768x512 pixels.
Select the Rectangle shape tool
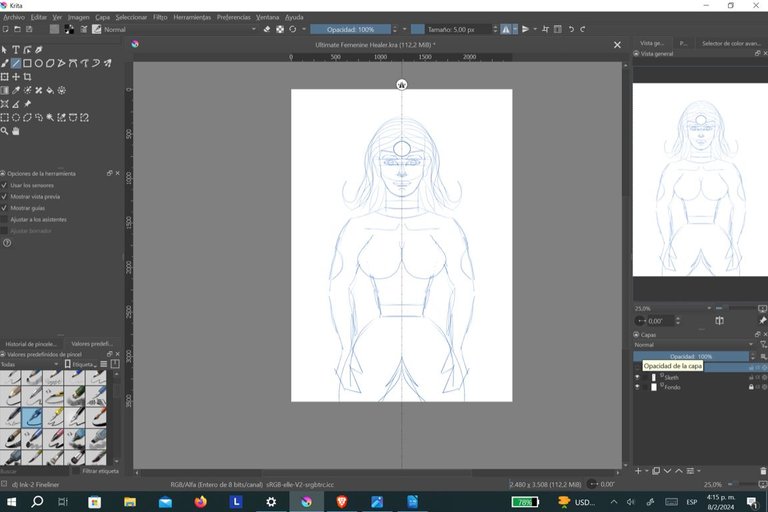point(27,63)
